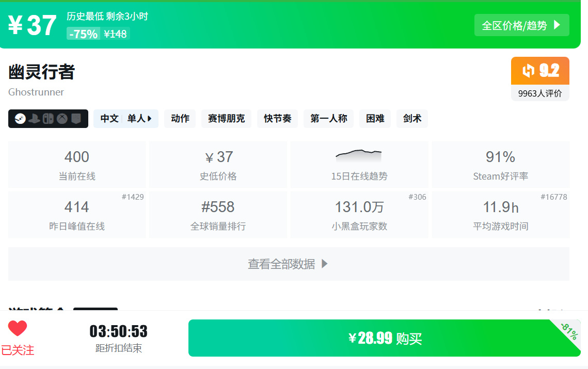This screenshot has height=369, width=588.
Task: Open 全区价格/趋势 price trends
Action: click(521, 25)
